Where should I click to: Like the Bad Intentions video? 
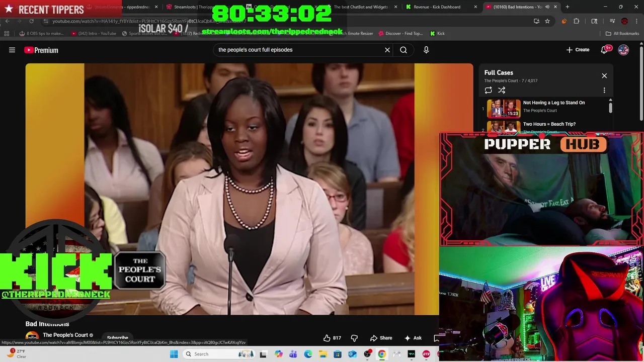(332, 338)
